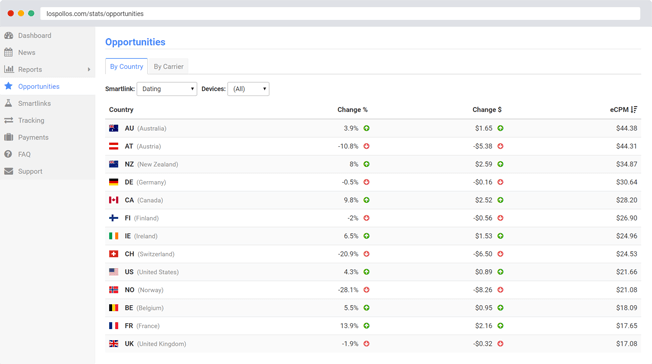Switch to the By Carrier tab
652x364 pixels.
(168, 66)
